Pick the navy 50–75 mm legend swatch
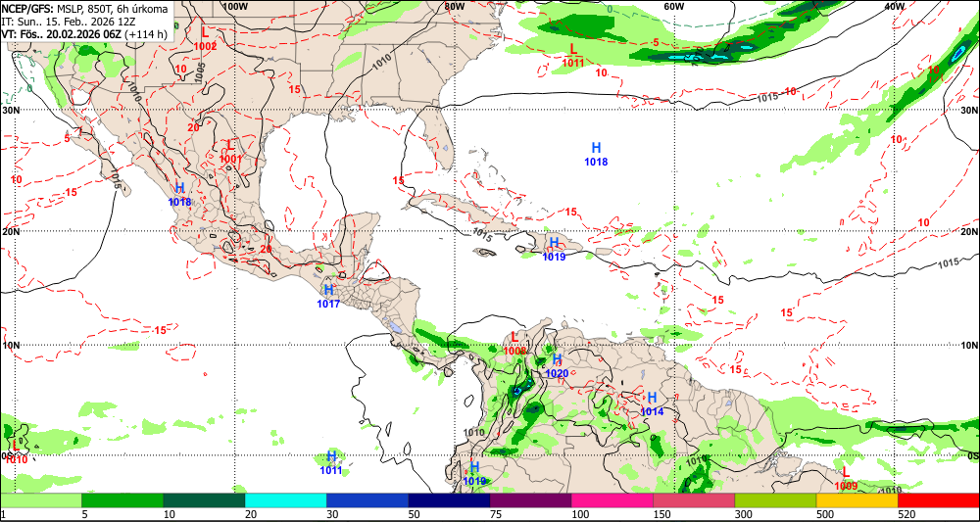980x522 pixels. (x=449, y=500)
